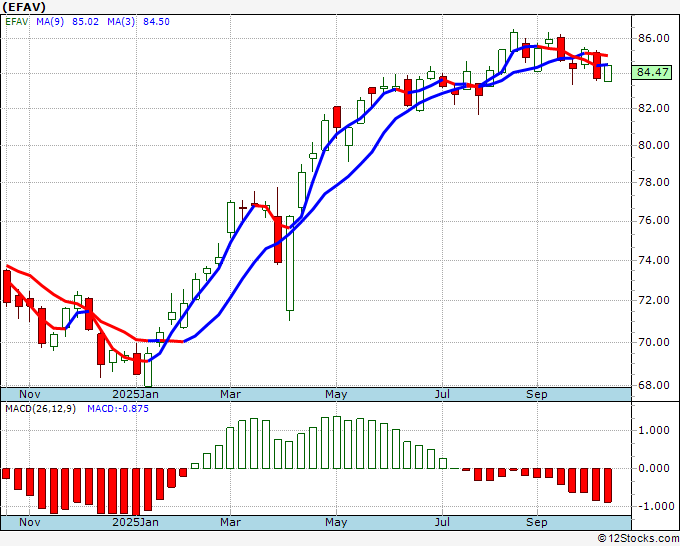
Task: Click the highlighted current price 84.47
Action: 652,72
